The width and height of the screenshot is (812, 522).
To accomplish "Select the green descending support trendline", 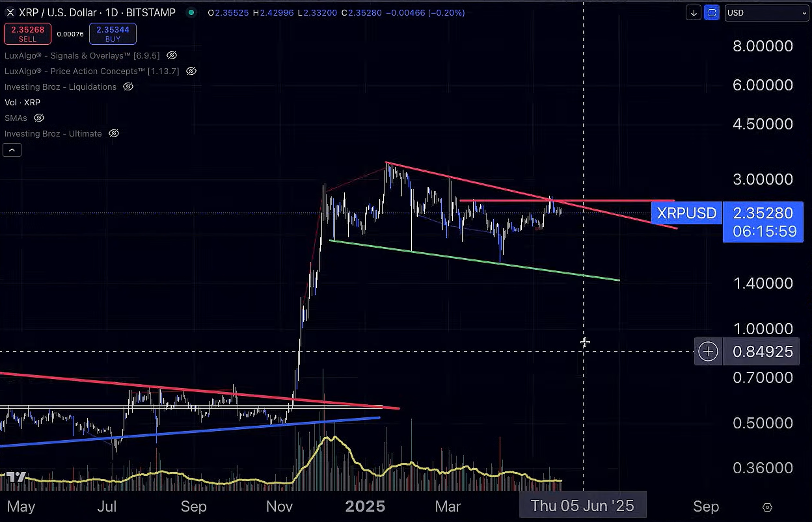I will pyautogui.click(x=475, y=261).
